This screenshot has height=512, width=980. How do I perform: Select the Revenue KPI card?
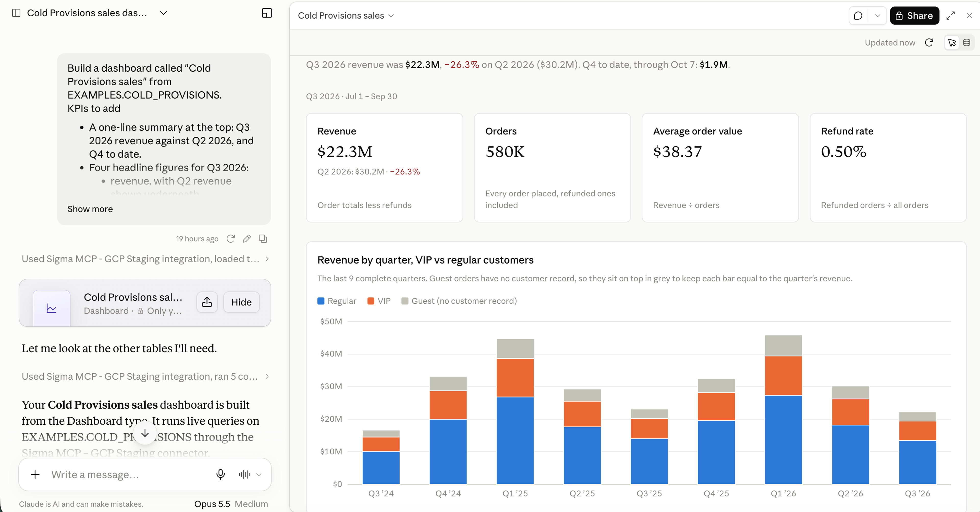(384, 168)
